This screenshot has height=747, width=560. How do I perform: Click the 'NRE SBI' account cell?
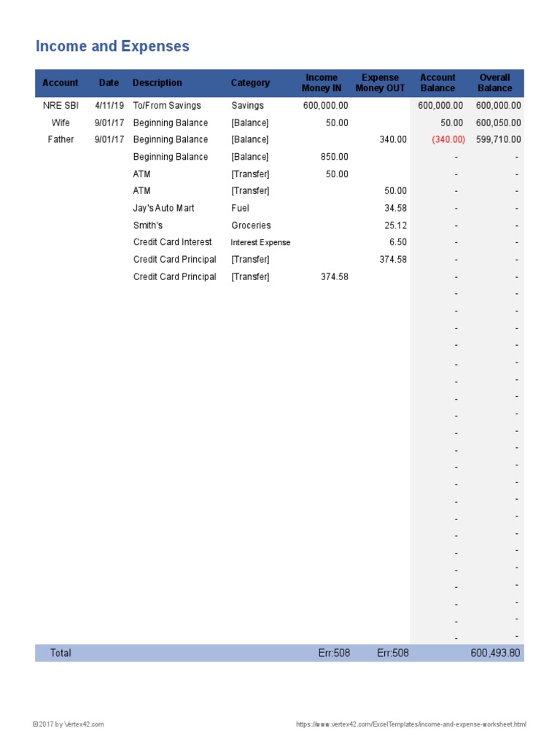[x=61, y=105]
